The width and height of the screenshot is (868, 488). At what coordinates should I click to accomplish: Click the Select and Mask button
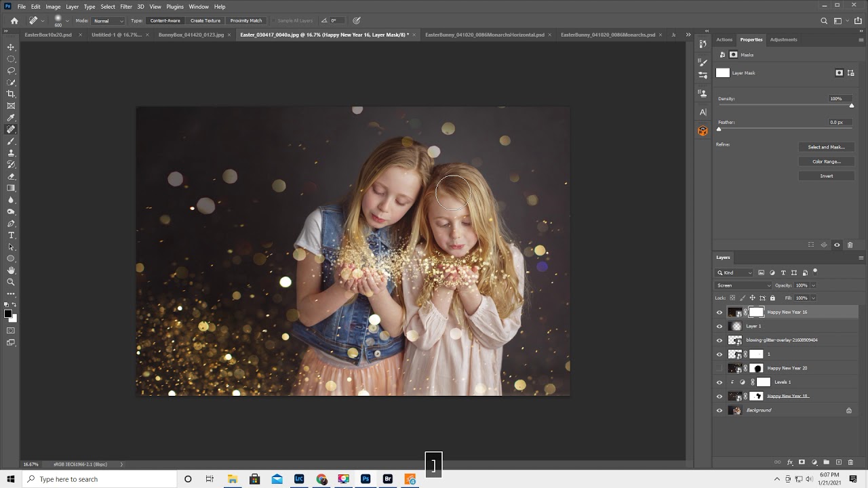click(826, 147)
